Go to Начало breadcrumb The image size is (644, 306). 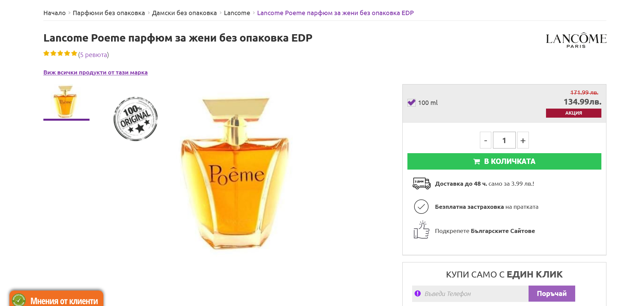(x=54, y=13)
